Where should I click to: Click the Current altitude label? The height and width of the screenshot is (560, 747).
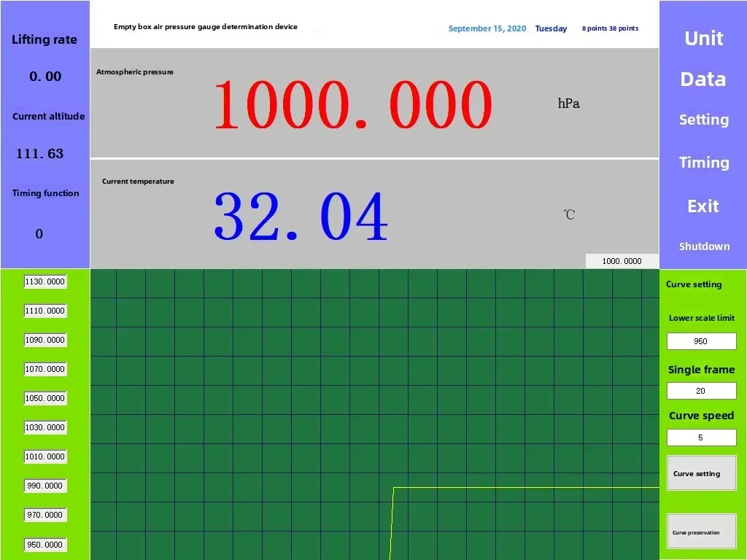49,116
